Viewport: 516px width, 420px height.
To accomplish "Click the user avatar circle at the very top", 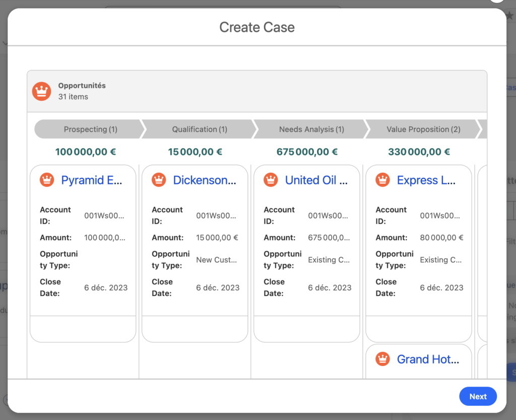I will (497, 2).
